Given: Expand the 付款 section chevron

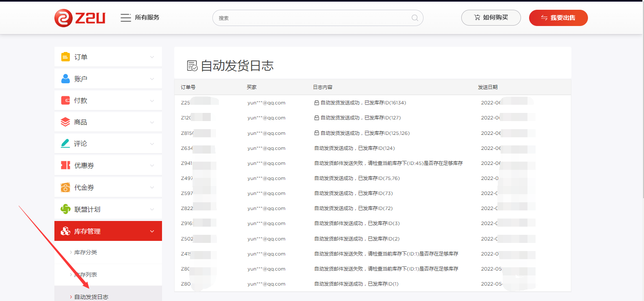Looking at the screenshot, I should [152, 100].
